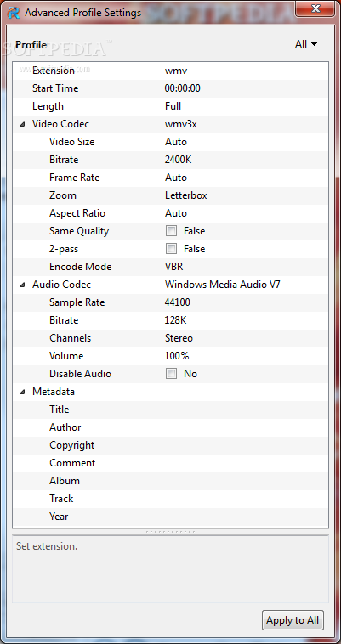Click the empty Year metadata field
Viewport: 341px width, 644px height.
(x=245, y=517)
